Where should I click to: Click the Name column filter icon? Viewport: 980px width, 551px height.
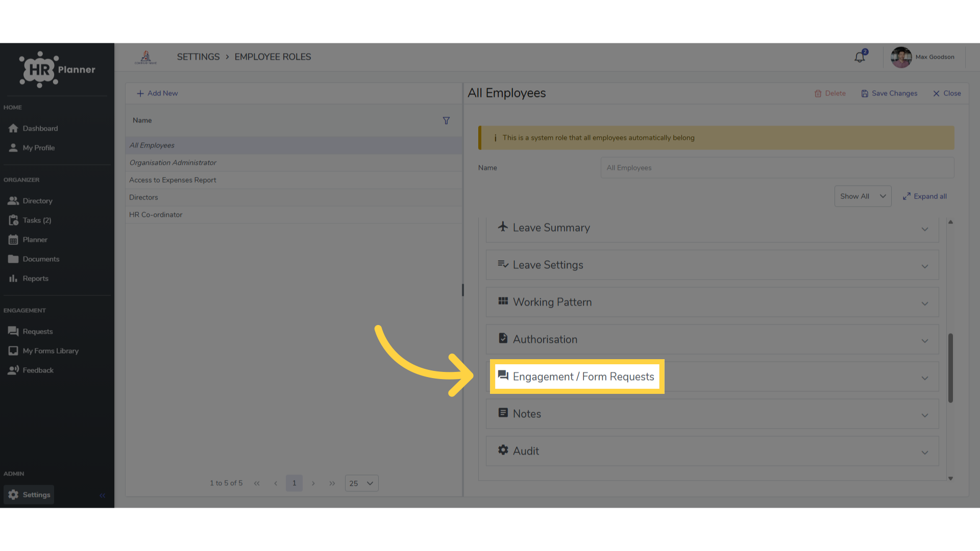446,120
